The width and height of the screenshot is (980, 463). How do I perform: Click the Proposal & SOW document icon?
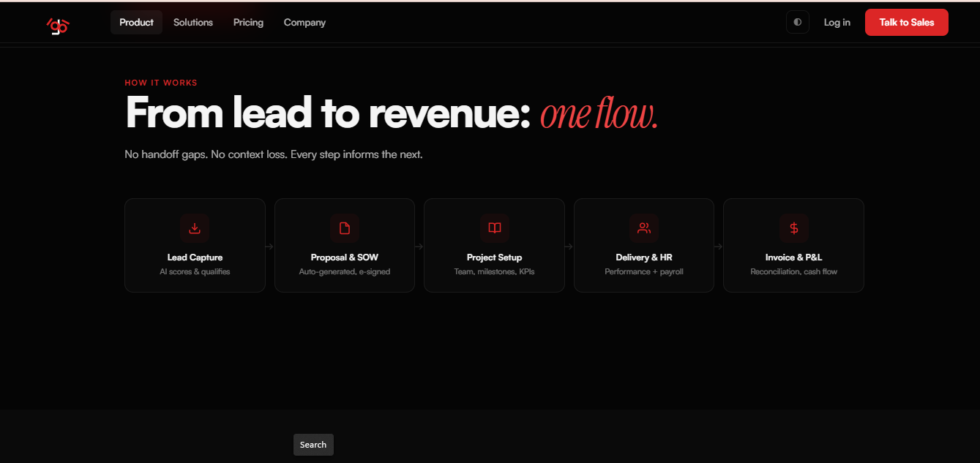[x=345, y=228]
